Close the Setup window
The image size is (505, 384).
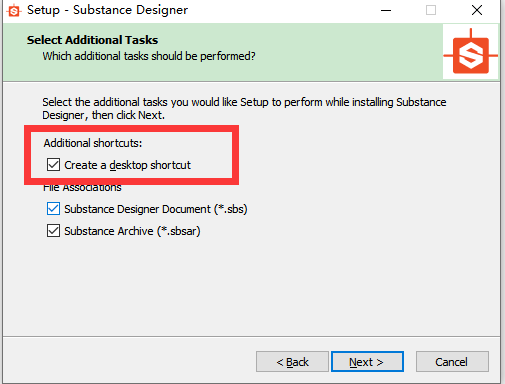477,10
